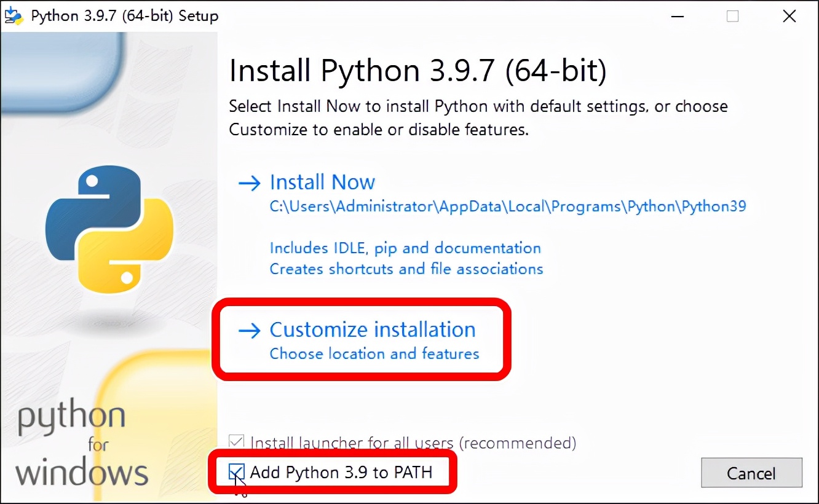Image resolution: width=819 pixels, height=504 pixels.
Task: Click the Cancel button
Action: point(751,473)
